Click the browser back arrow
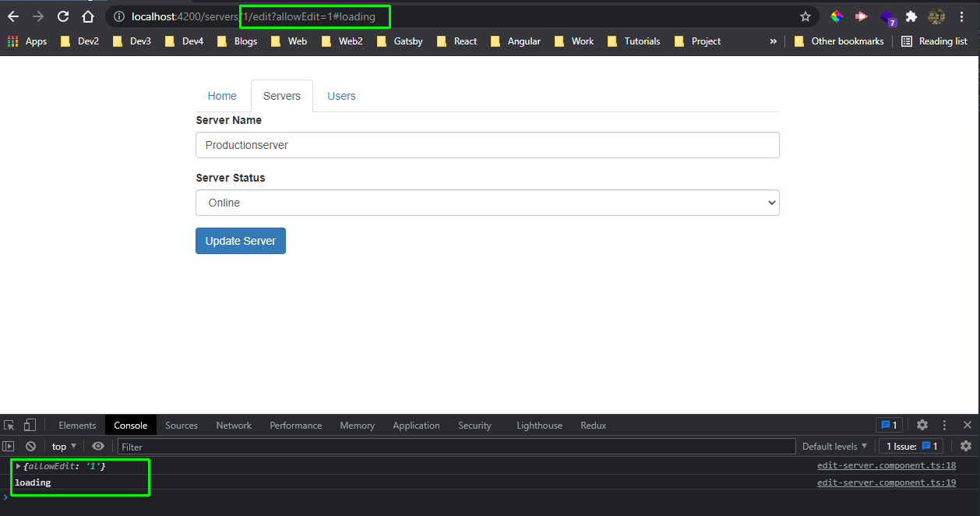Screen dimensions: 980x516 click(x=13, y=16)
